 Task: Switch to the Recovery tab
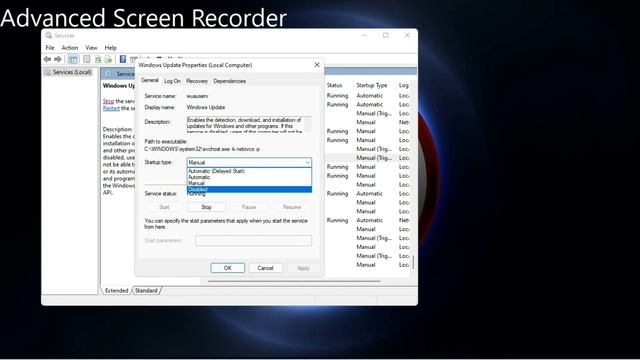click(197, 81)
